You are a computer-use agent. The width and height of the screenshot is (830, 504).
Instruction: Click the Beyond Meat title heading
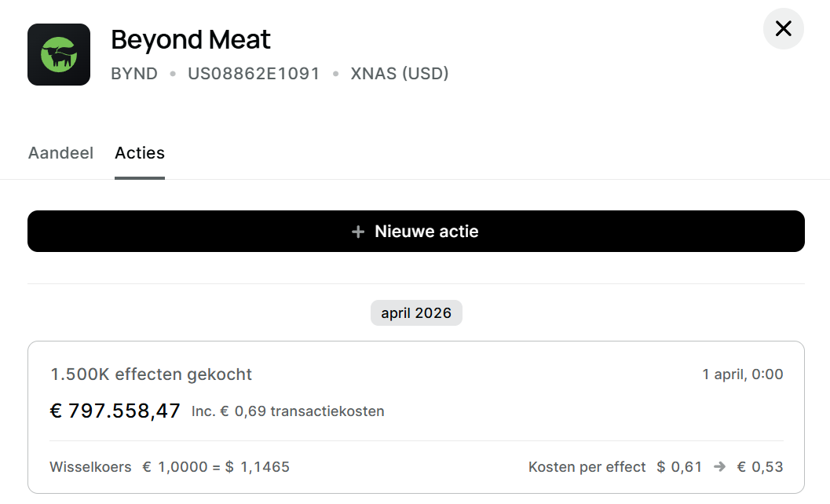coord(191,39)
